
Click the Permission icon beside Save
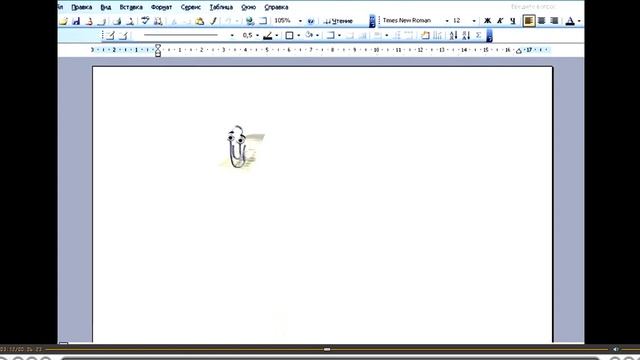[89, 21]
